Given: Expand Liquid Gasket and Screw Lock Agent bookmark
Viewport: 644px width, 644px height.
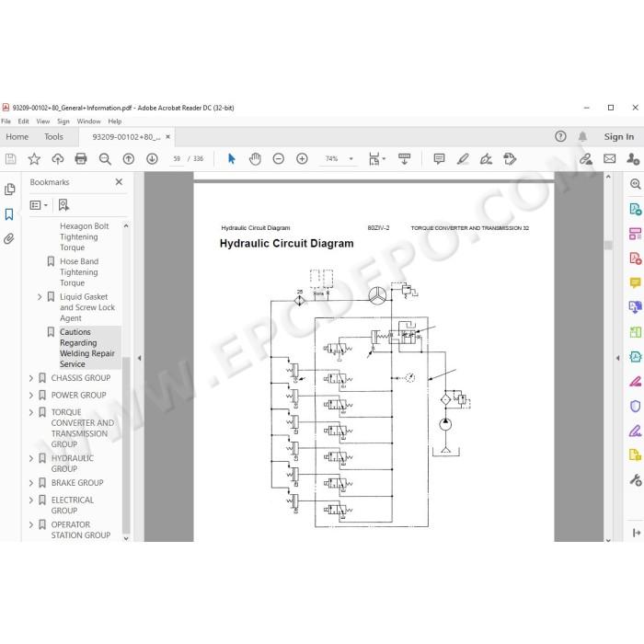Looking at the screenshot, I should click(x=40, y=296).
